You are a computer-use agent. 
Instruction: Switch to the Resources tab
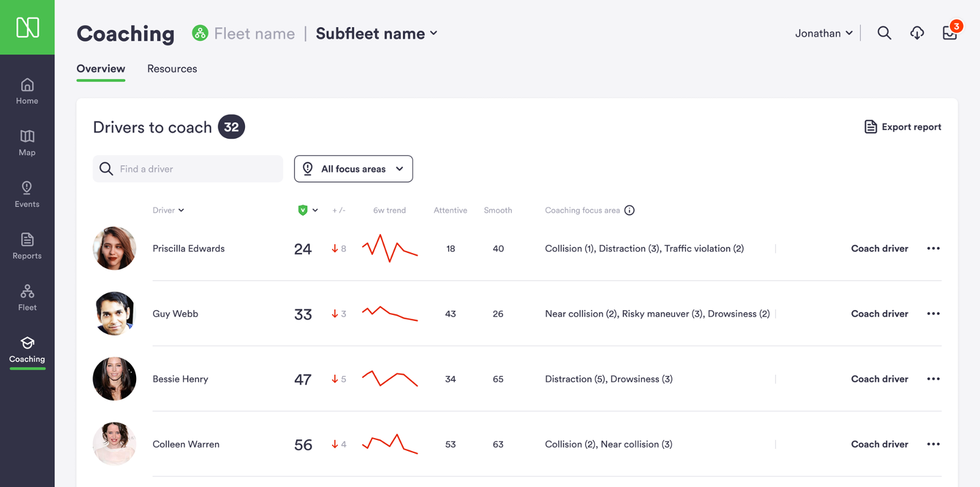point(171,69)
